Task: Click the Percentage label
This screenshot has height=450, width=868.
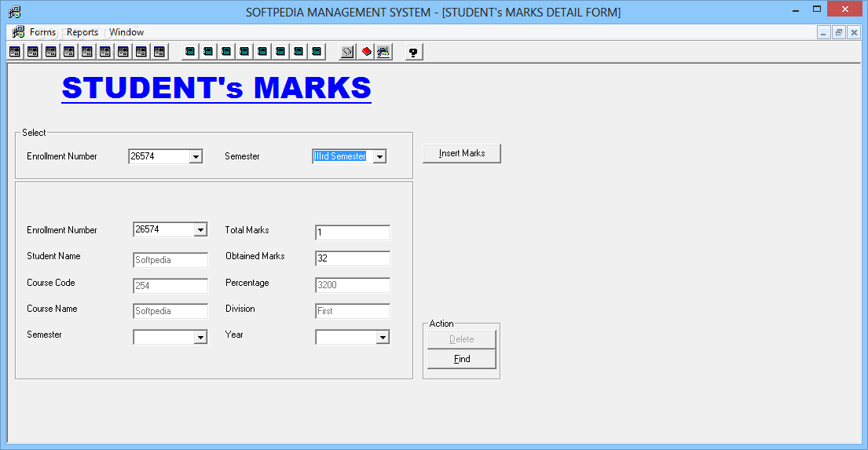Action: (247, 282)
